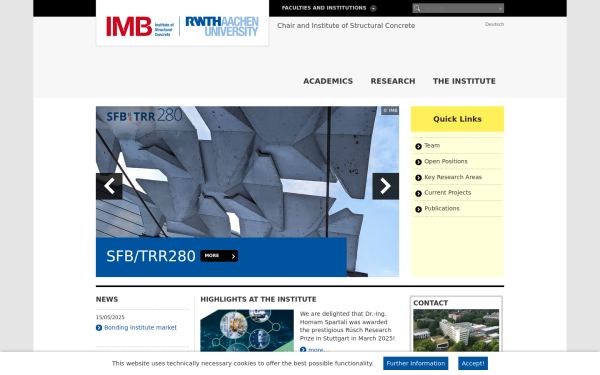
Task: Click the Team quick link arrow icon
Action: (x=418, y=146)
